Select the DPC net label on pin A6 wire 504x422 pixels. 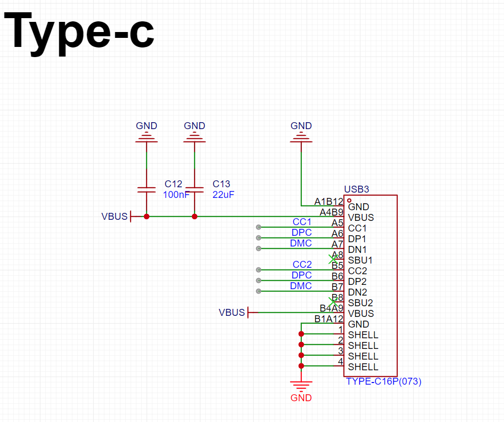301,232
